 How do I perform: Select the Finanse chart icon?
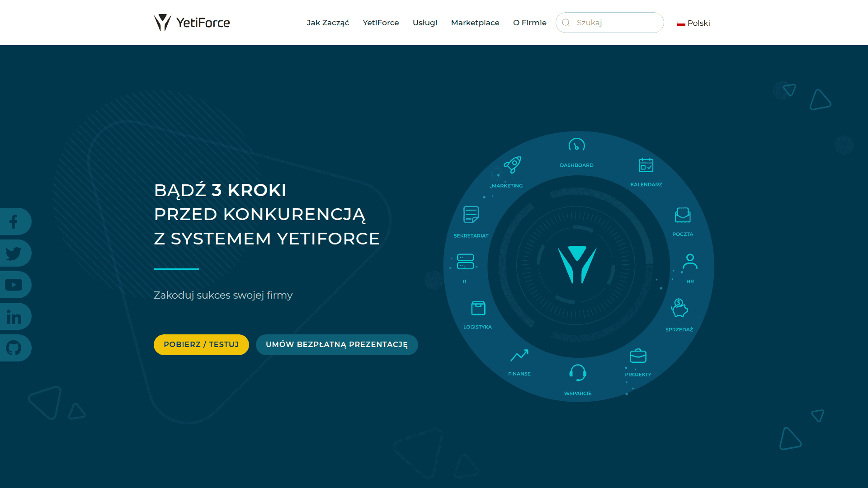(x=519, y=356)
